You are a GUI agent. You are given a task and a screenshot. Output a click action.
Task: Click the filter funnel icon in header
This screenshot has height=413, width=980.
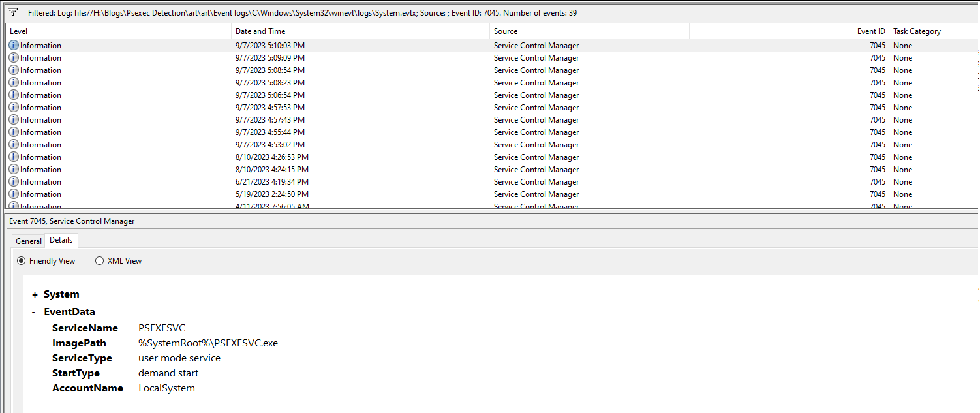coord(13,12)
